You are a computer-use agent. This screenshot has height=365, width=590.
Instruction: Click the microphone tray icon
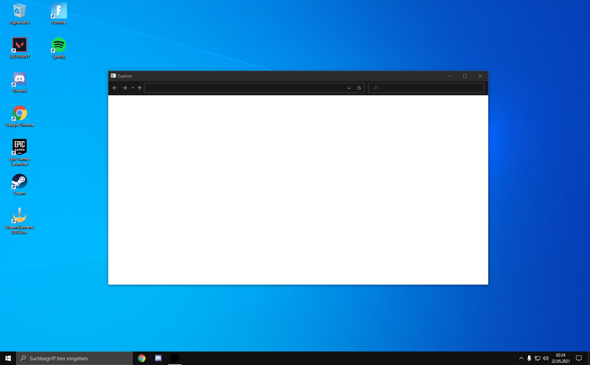[529, 358]
